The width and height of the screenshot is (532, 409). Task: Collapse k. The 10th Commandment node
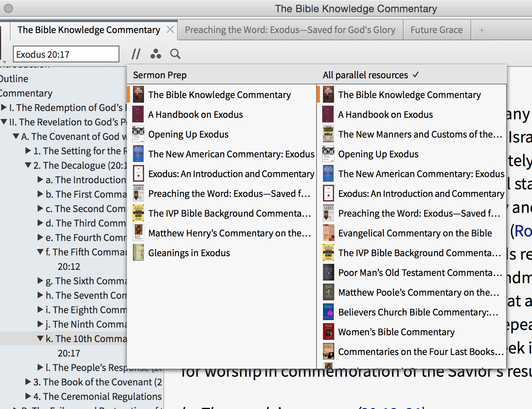tap(40, 339)
